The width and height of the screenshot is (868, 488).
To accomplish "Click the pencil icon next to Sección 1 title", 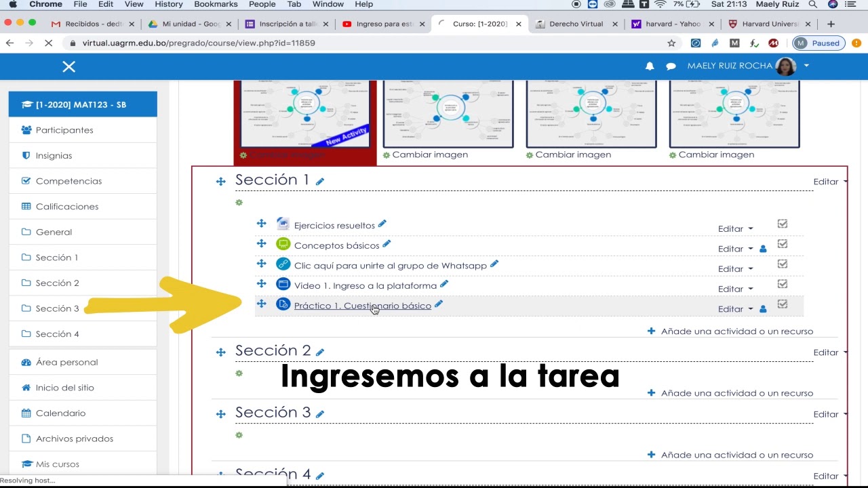I will click(320, 181).
